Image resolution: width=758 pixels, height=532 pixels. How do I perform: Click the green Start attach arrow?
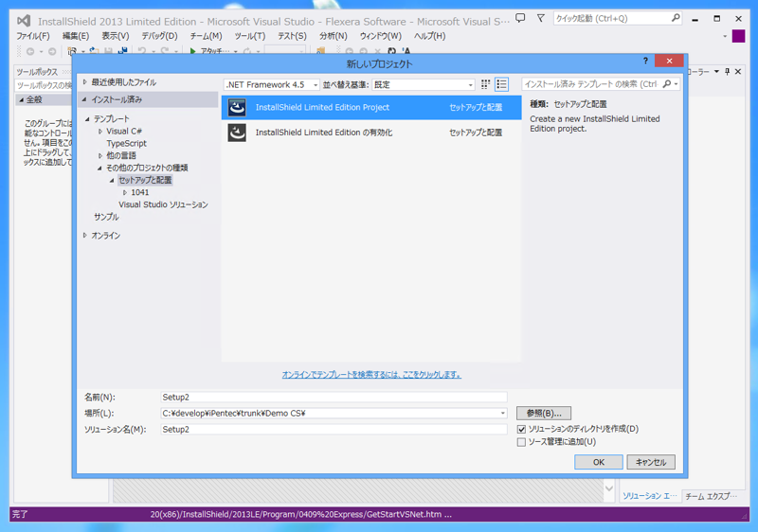(192, 51)
